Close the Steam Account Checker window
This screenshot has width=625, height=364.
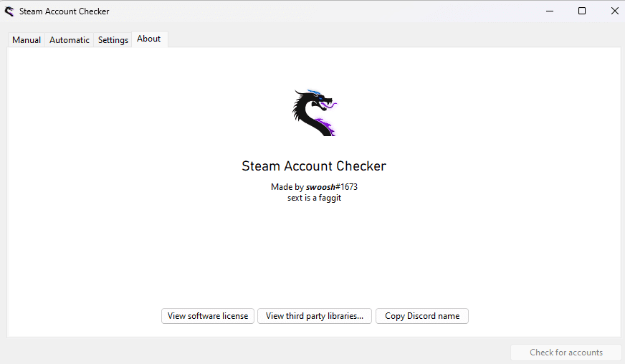[x=615, y=11]
